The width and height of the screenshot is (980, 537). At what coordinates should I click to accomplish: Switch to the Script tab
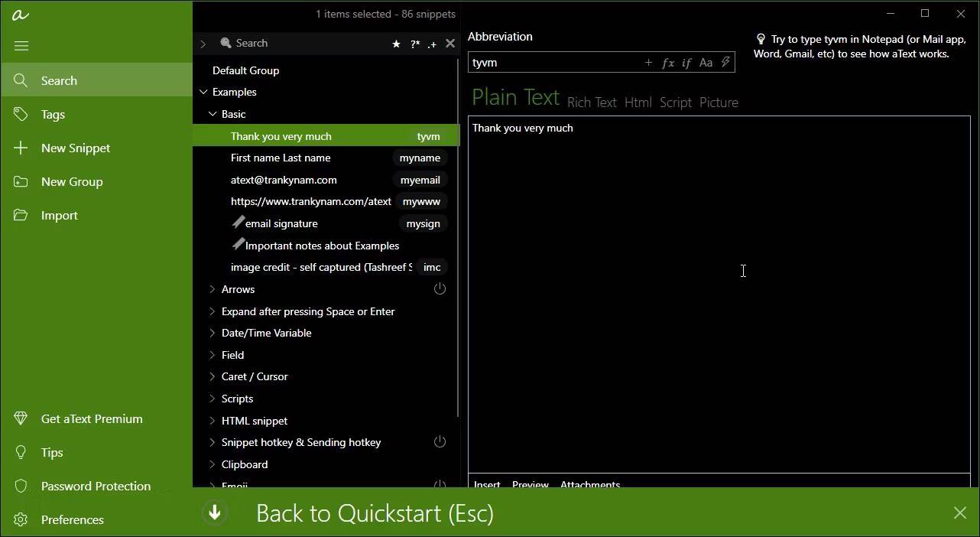coord(676,103)
